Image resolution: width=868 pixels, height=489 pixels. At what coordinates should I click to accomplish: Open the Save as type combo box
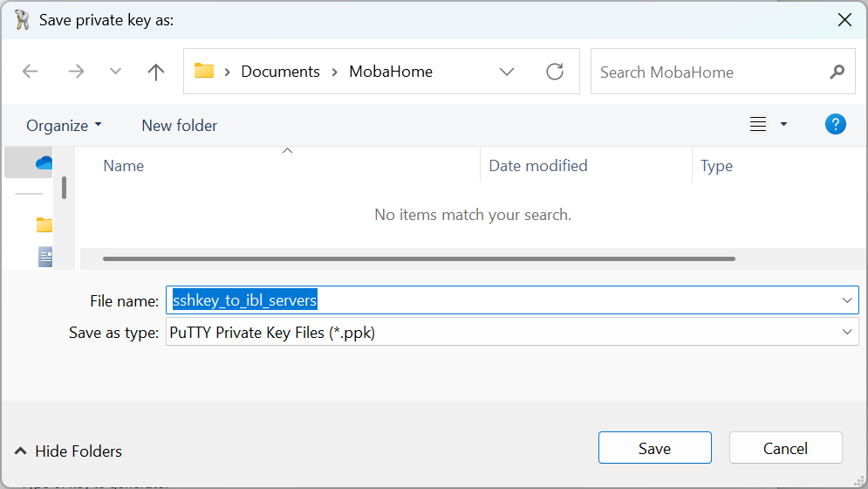512,332
